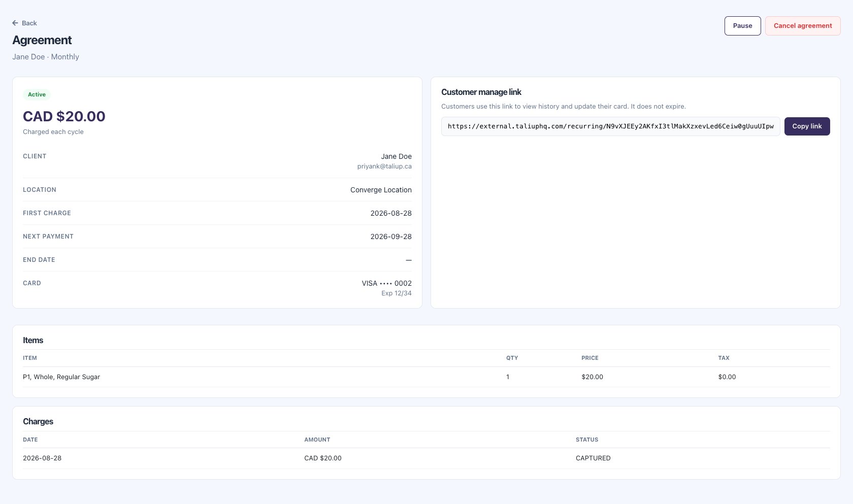Click the Charges section heading
853x504 pixels.
pyautogui.click(x=38, y=422)
